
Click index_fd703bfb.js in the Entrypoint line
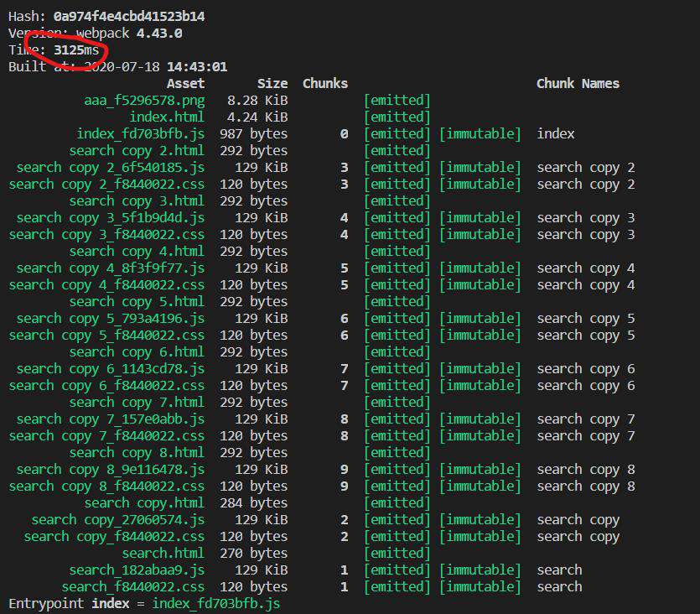click(x=216, y=604)
